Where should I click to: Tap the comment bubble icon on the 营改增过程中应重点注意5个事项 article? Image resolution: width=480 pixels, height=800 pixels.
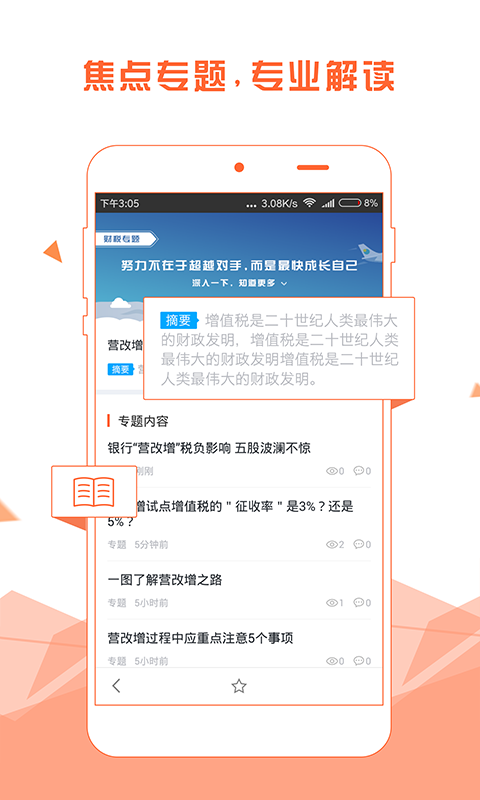(359, 661)
